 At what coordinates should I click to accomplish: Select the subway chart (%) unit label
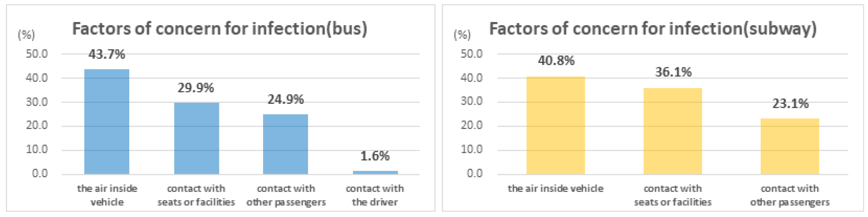tap(462, 34)
